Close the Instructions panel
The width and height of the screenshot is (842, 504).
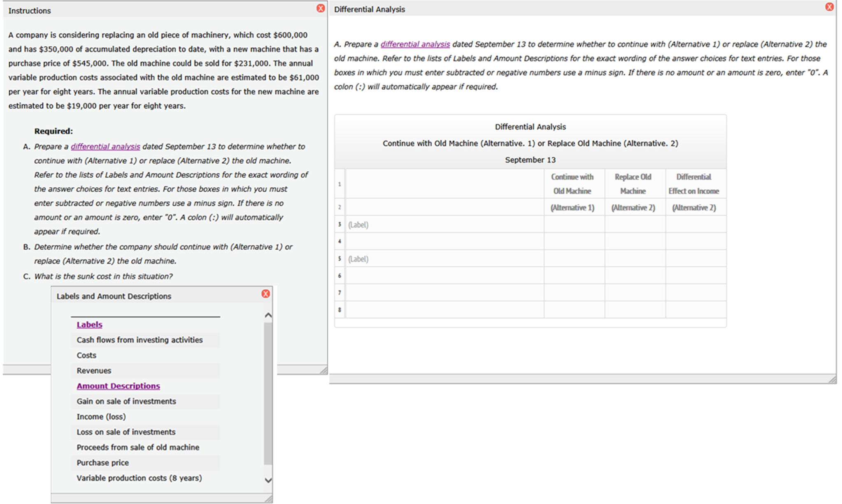320,8
